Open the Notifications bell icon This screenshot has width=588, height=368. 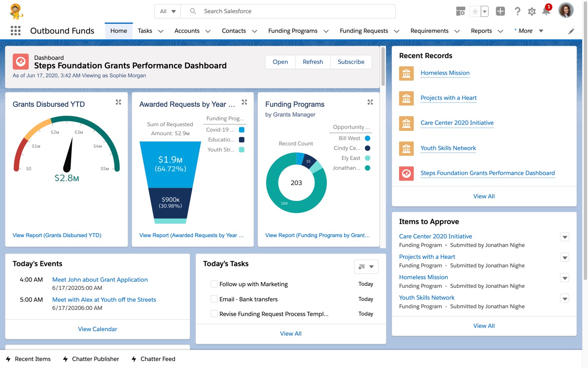pos(546,11)
